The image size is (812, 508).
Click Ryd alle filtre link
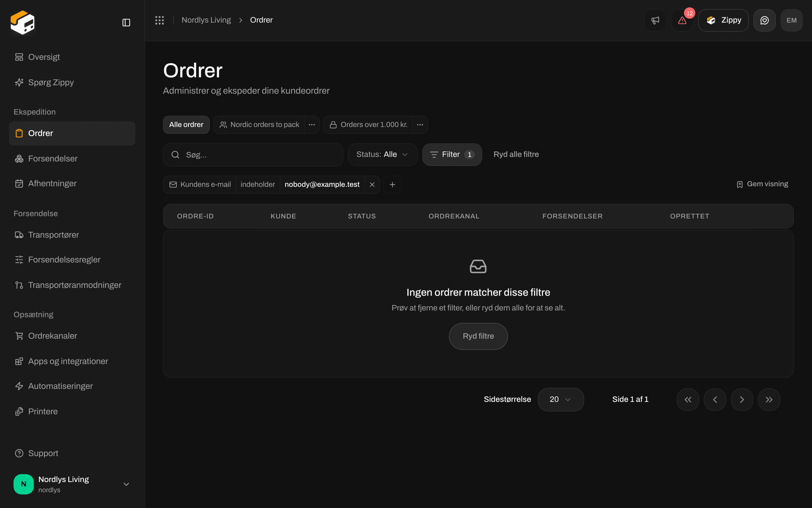click(516, 155)
